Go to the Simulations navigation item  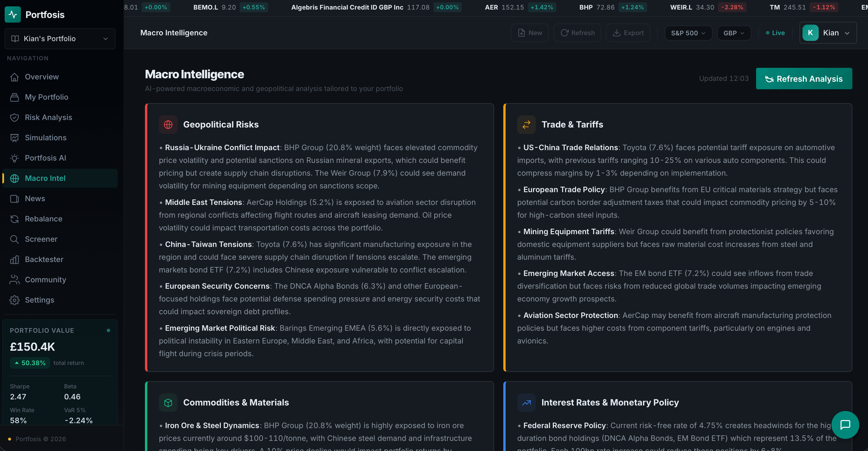pyautogui.click(x=46, y=138)
